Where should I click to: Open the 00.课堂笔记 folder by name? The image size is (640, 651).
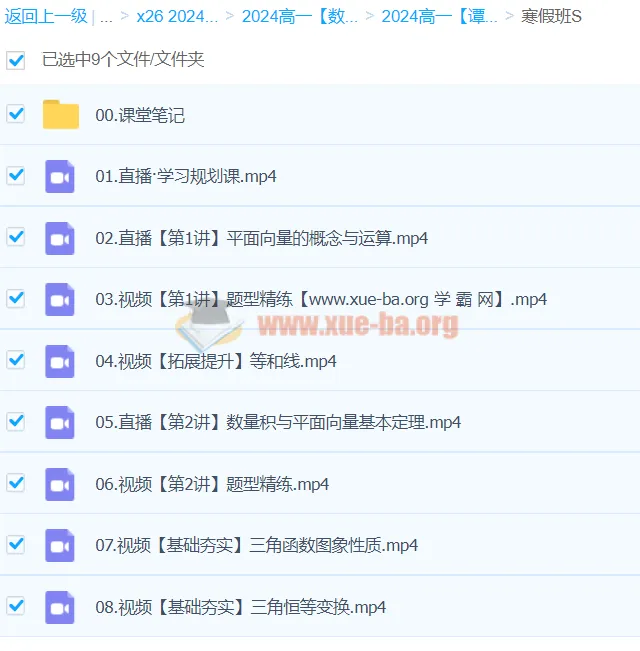[140, 115]
